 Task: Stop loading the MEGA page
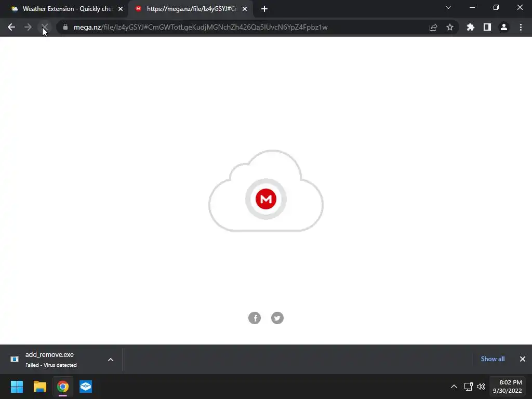(45, 27)
